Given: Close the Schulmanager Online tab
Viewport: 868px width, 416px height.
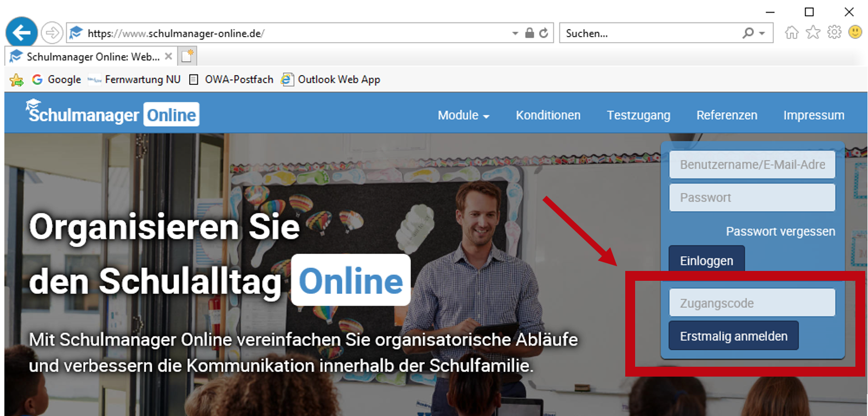Looking at the screenshot, I should click(x=168, y=56).
